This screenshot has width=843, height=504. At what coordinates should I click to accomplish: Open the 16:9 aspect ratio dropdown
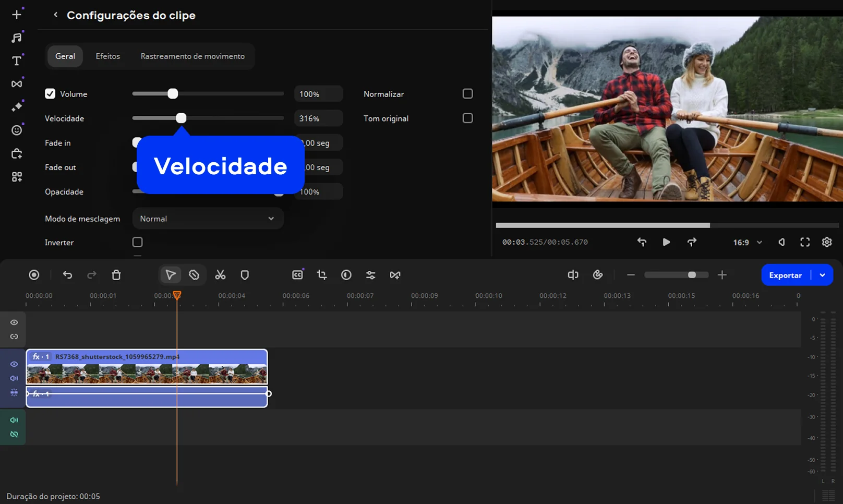(x=747, y=242)
